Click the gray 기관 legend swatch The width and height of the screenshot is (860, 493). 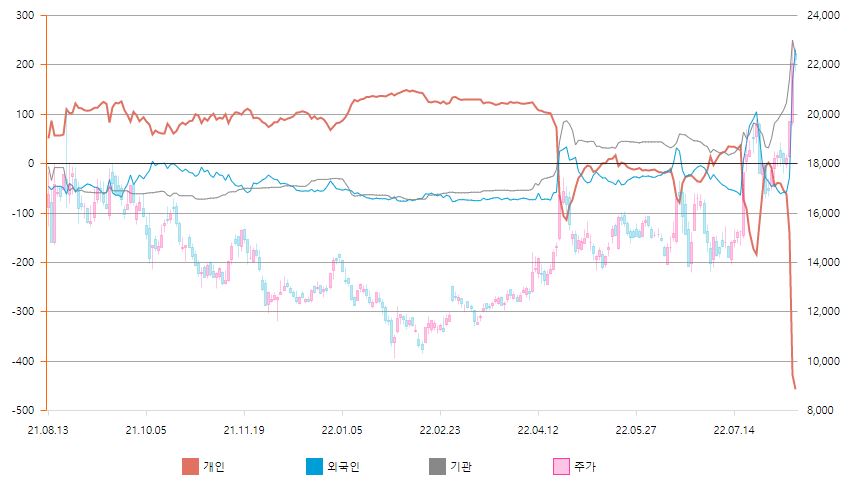(x=437, y=466)
